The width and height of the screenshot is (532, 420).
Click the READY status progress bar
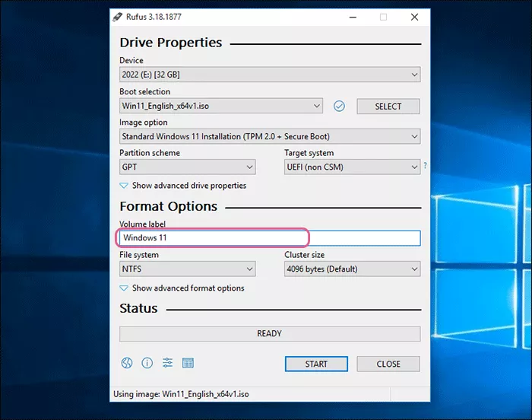pyautogui.click(x=270, y=334)
